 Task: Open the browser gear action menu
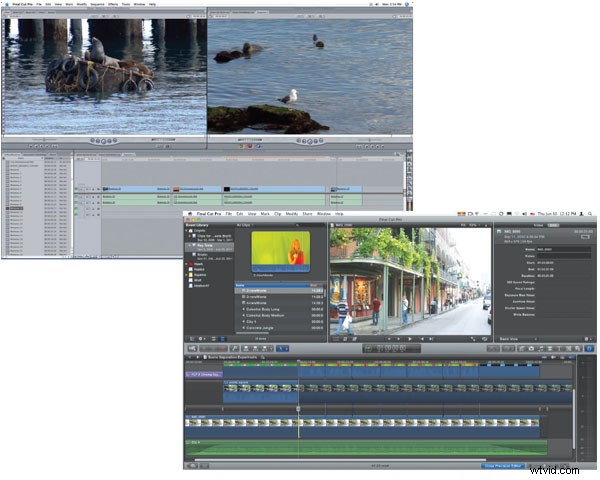pos(201,339)
